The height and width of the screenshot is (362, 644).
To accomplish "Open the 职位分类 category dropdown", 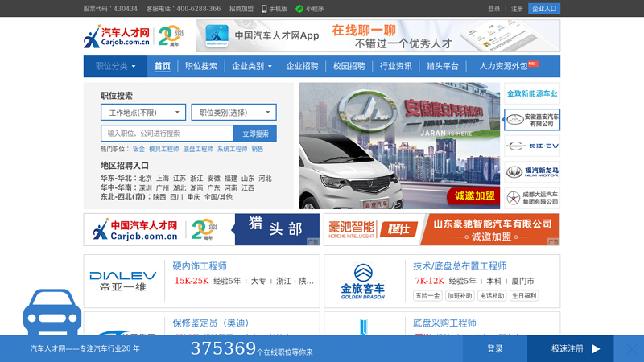I will click(115, 66).
